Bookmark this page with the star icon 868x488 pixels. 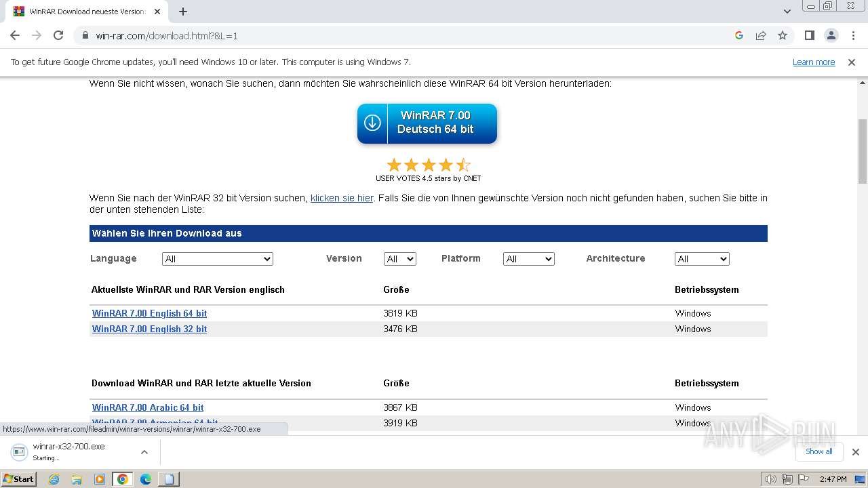click(x=783, y=35)
